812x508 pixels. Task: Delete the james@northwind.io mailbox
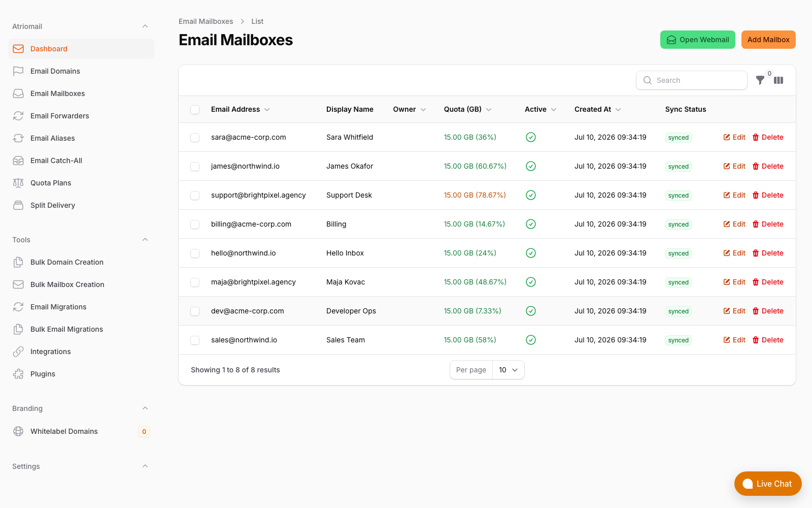point(768,166)
